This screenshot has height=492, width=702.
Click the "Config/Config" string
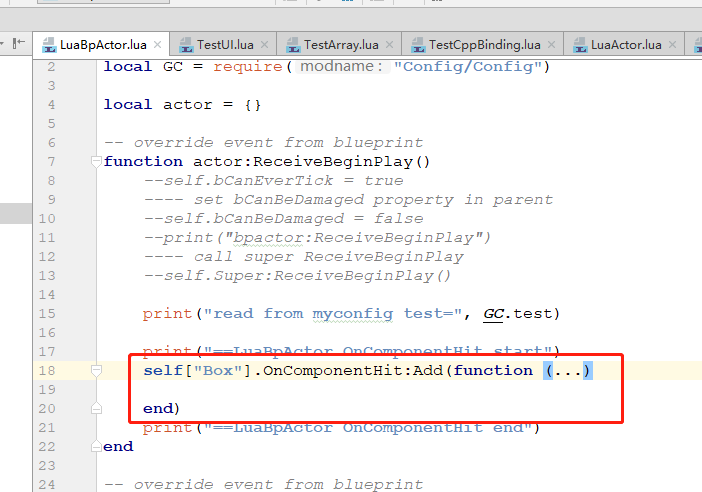[x=467, y=67]
